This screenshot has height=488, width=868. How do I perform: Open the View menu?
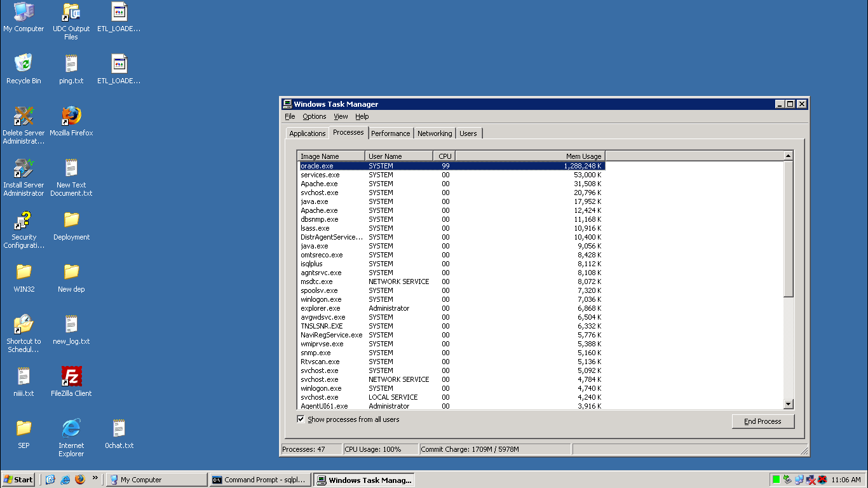341,117
